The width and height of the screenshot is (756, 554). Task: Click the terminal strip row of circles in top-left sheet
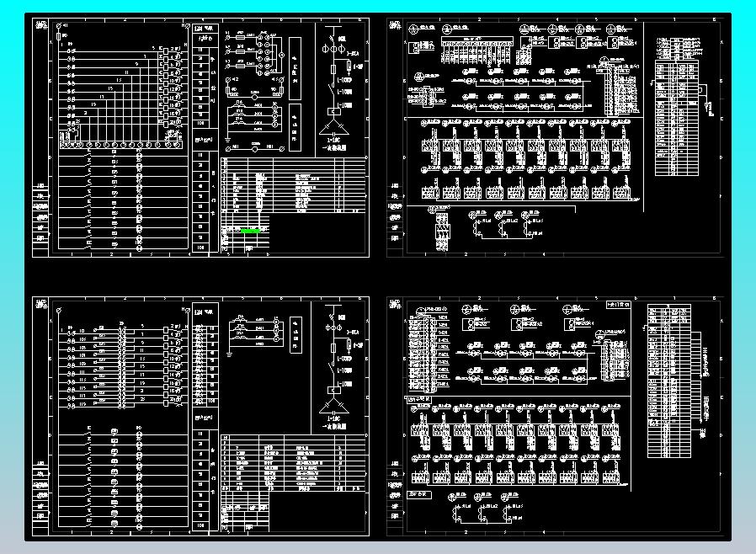click(x=120, y=145)
